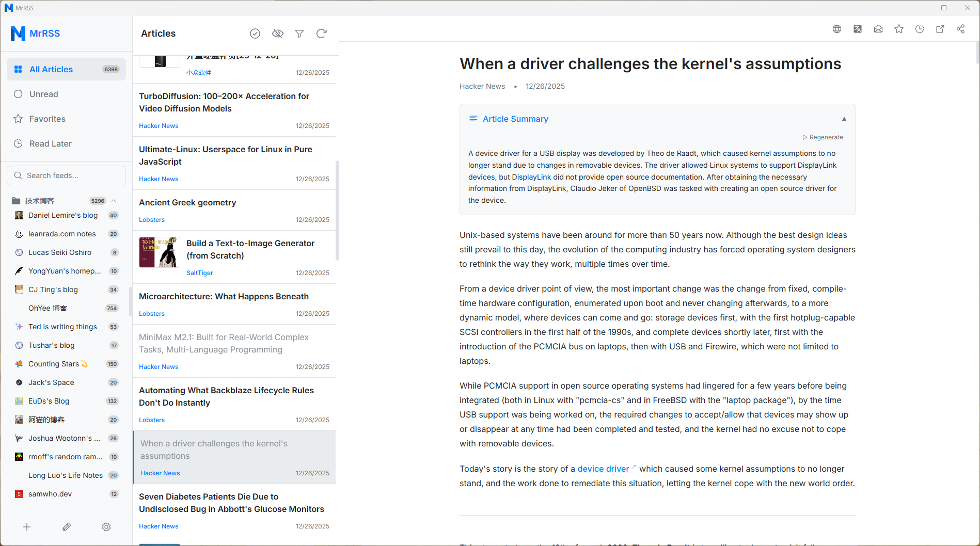Collapse the Article Summary panel
The image size is (980, 546).
click(x=844, y=119)
